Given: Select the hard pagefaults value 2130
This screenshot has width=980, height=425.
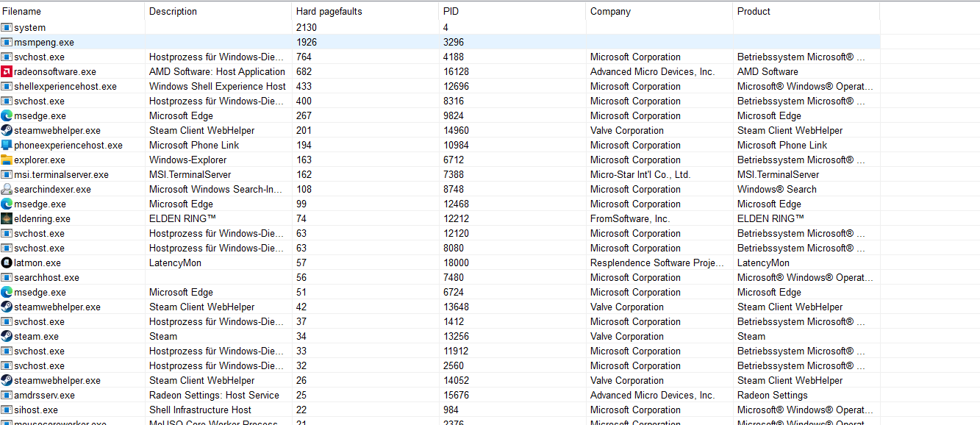Looking at the screenshot, I should coord(307,27).
